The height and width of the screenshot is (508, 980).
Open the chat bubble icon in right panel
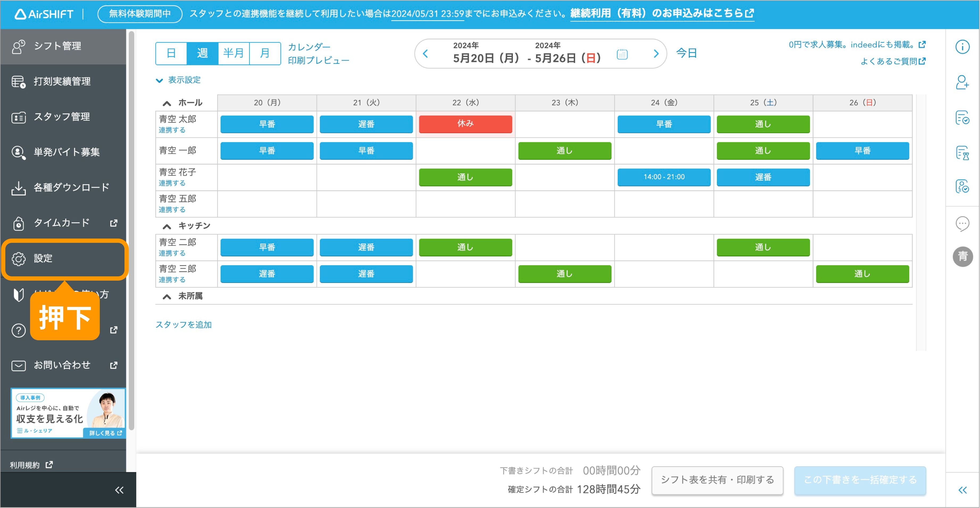coord(962,224)
